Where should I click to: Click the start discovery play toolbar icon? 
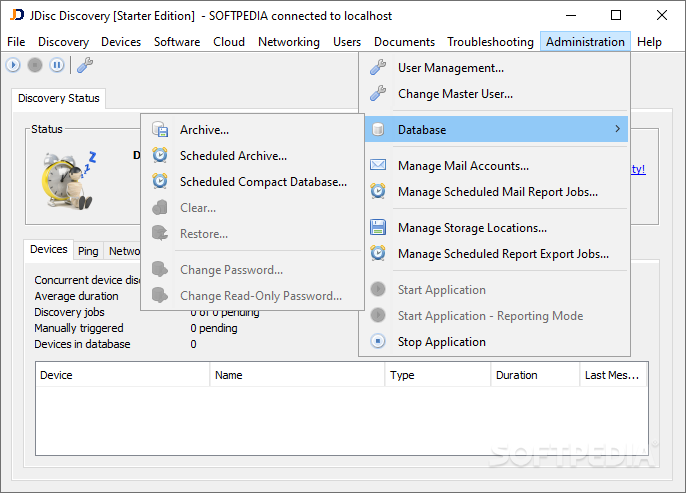point(13,65)
